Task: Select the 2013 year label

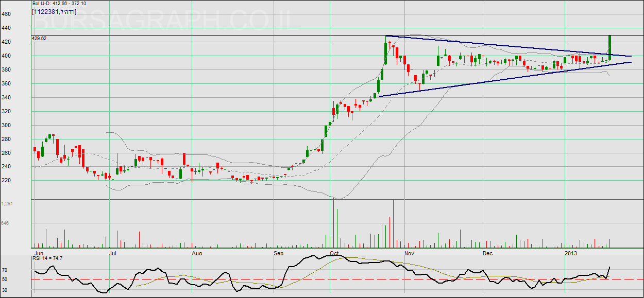Action: click(x=571, y=253)
